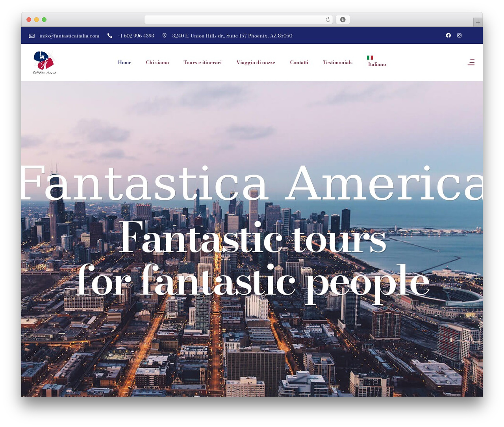
Task: Click the envelope email icon
Action: (32, 36)
